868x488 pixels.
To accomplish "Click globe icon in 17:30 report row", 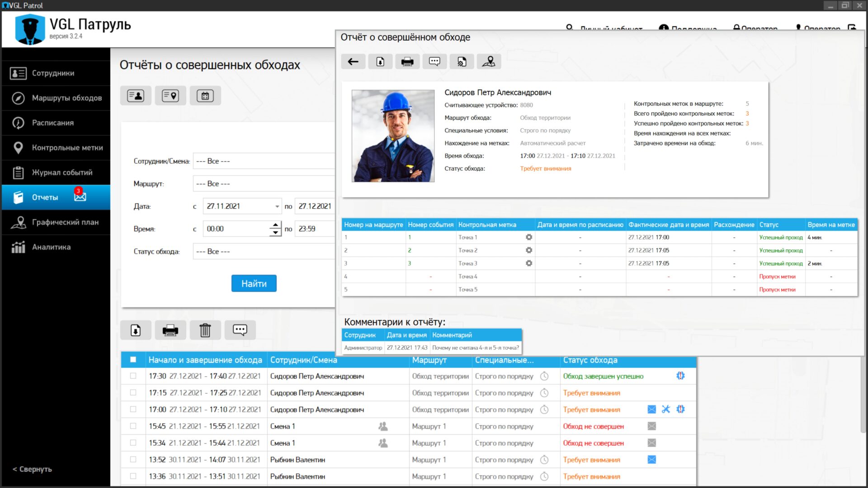I will (x=680, y=376).
